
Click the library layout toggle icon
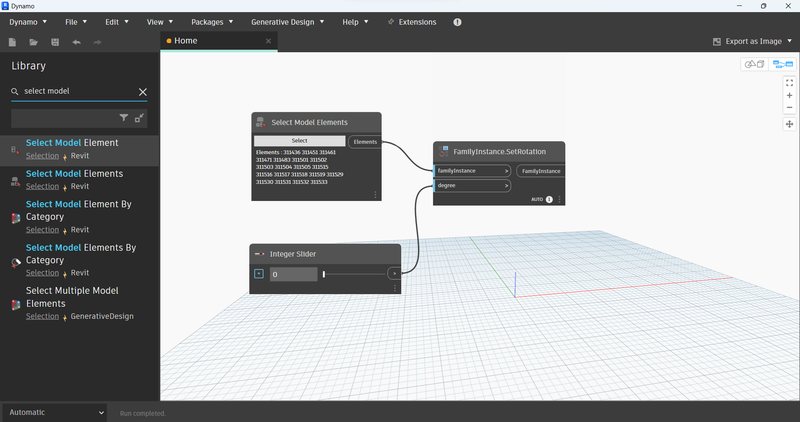(x=139, y=118)
